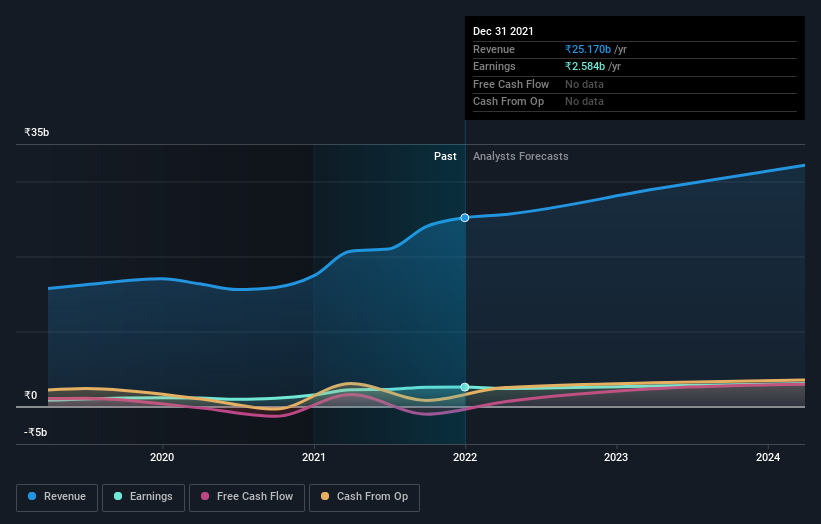
Task: Click the Analysts Forecasts label
Action: point(520,156)
